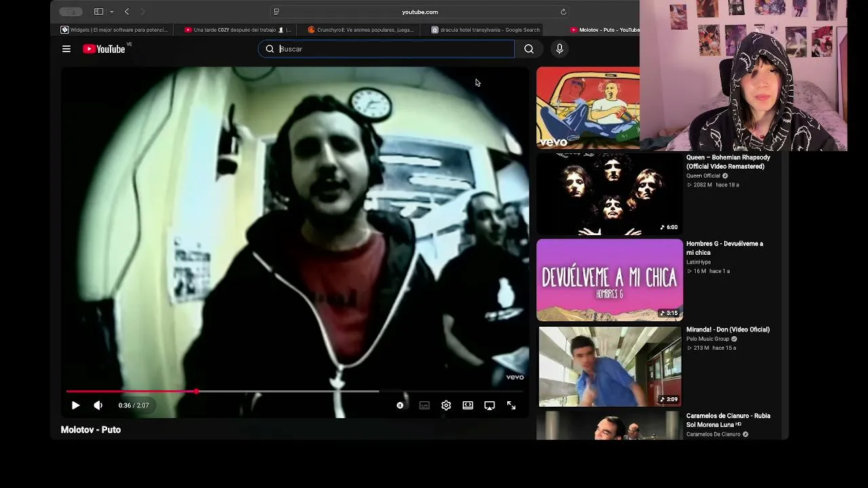Go to the YouTube home logo
The height and width of the screenshot is (488, 868).
coord(104,49)
